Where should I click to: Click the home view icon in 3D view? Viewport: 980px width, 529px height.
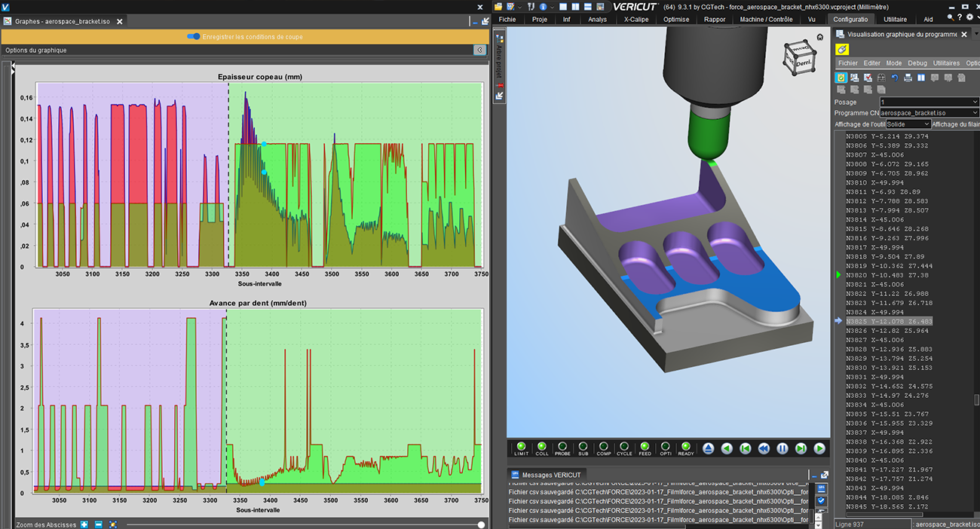[x=819, y=37]
